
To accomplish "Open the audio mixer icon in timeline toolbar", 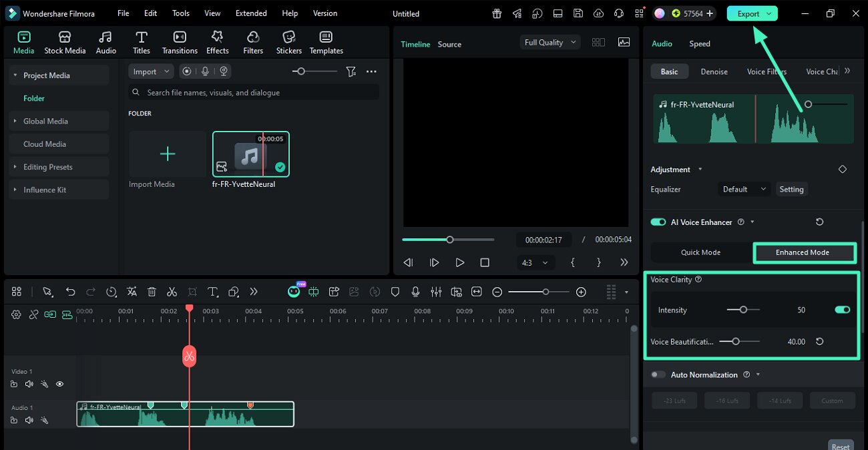I will [436, 292].
